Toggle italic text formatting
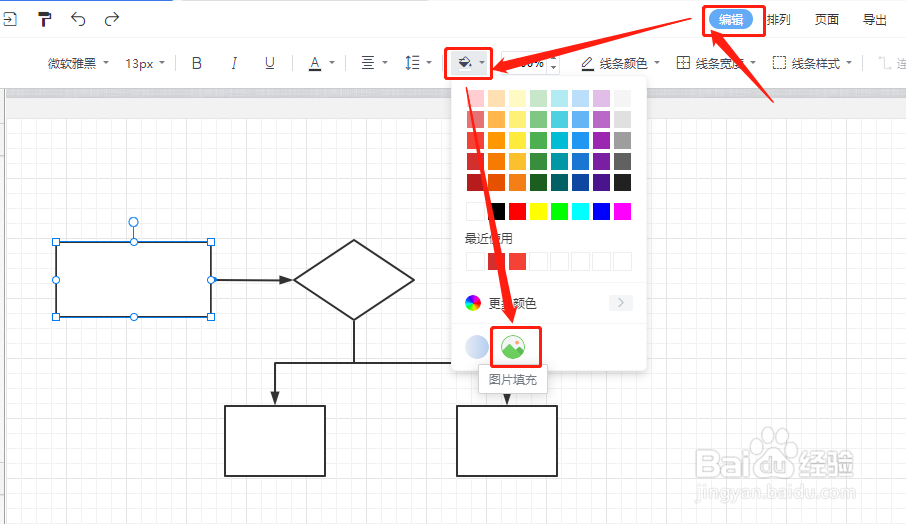 coord(234,63)
